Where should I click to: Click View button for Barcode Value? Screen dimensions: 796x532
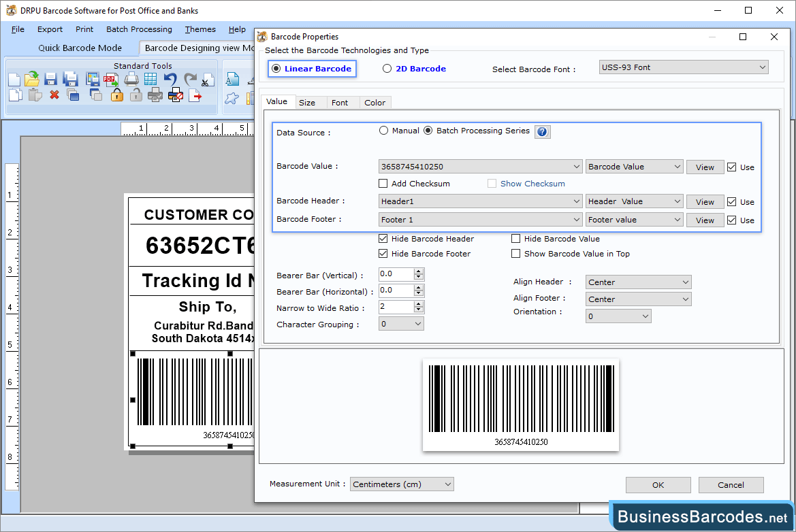pos(705,167)
